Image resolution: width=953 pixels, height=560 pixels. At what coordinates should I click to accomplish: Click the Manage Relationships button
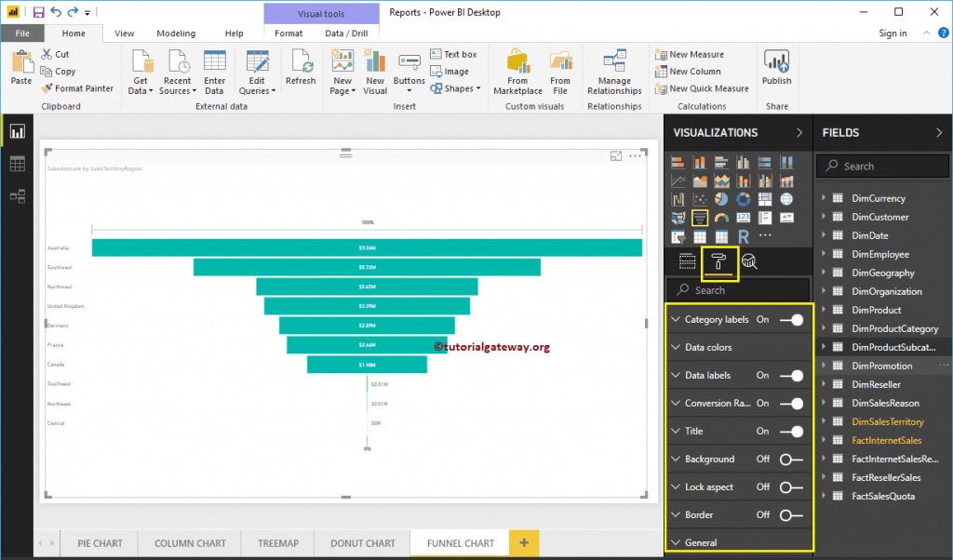click(614, 69)
